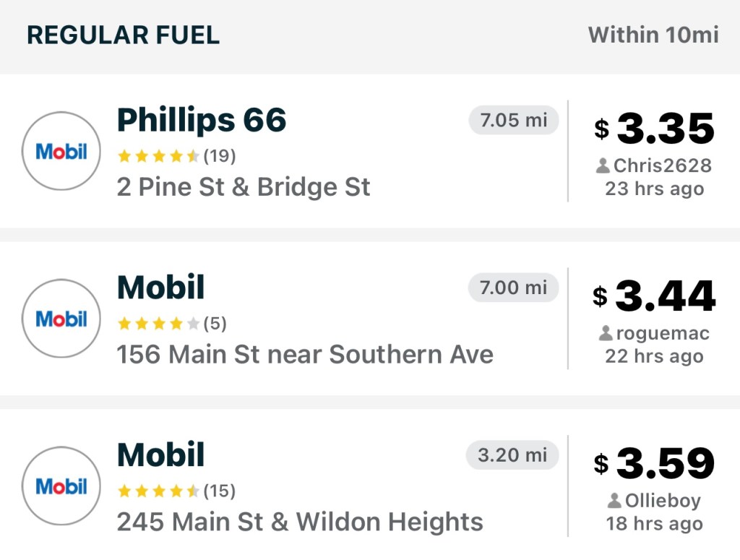Click the star rating with 5 reviews

point(158,324)
